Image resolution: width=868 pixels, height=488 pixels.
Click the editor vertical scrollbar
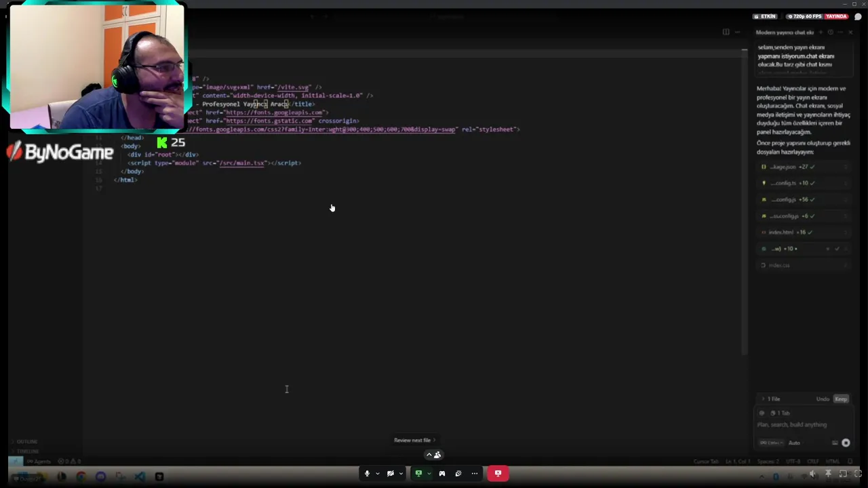(744, 203)
